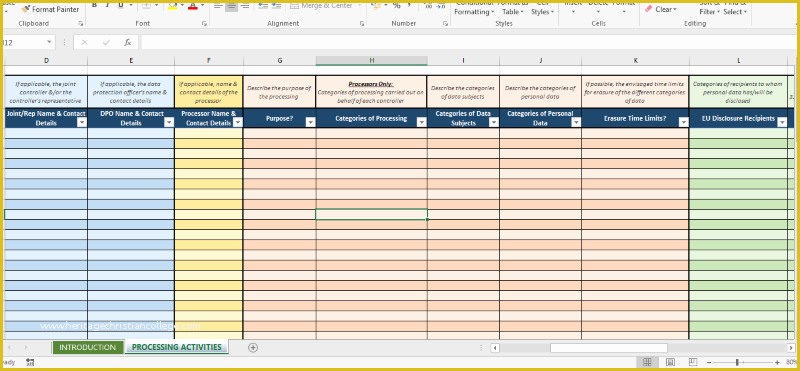Image resolution: width=800 pixels, height=371 pixels.
Task: Click horizontal scrollbar right arrow
Action: tap(791, 348)
